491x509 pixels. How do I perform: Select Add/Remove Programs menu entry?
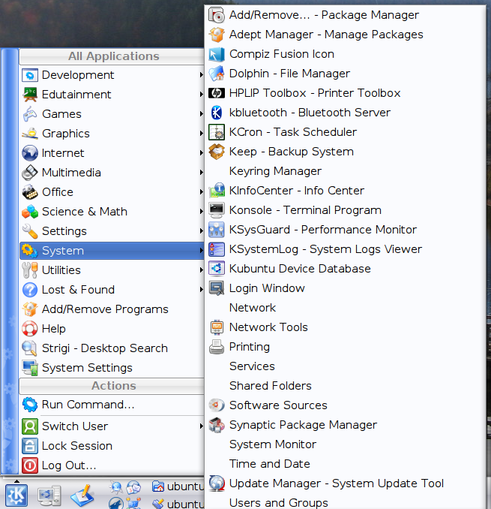(112, 309)
